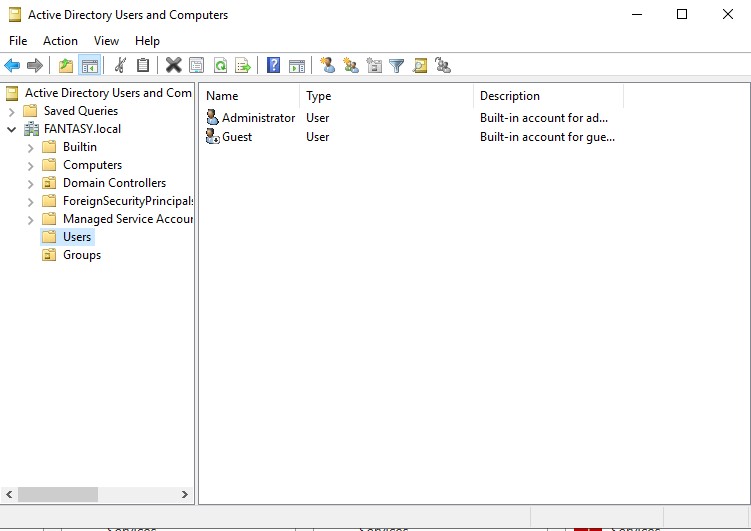
Task: Click the Find objects icon
Action: tap(420, 65)
